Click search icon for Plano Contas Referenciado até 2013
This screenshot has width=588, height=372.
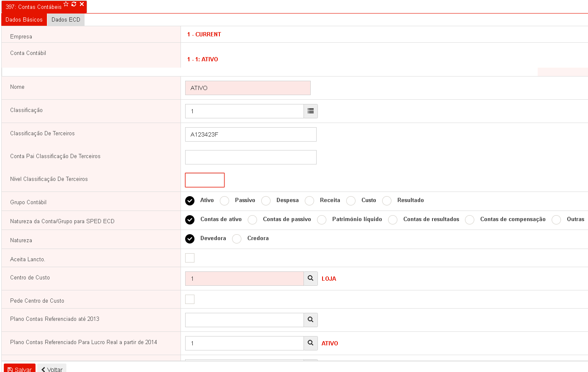[x=311, y=320]
